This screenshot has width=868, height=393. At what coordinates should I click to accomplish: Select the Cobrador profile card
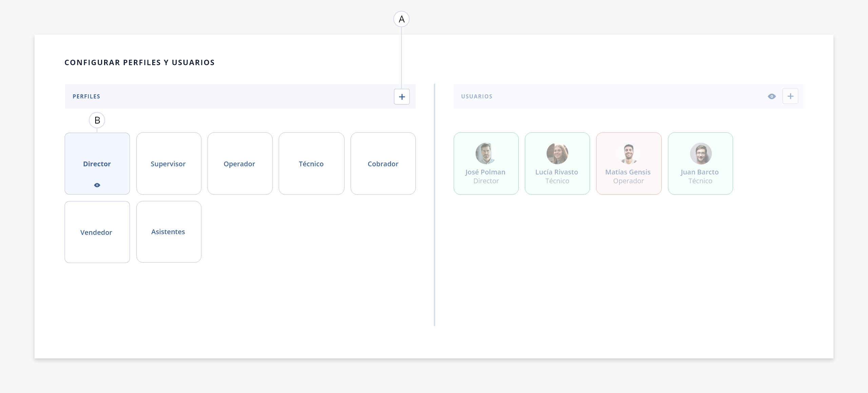click(383, 164)
